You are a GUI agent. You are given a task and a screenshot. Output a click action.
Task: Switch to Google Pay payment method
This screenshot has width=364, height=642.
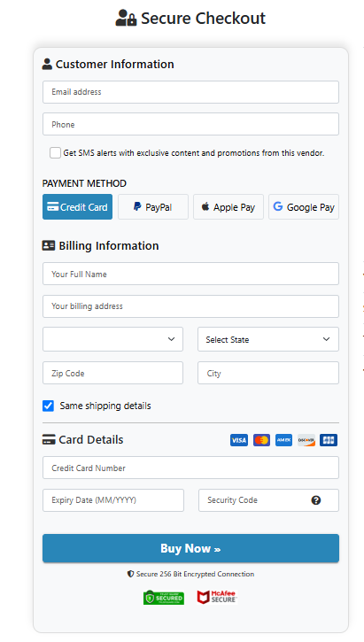[304, 206]
